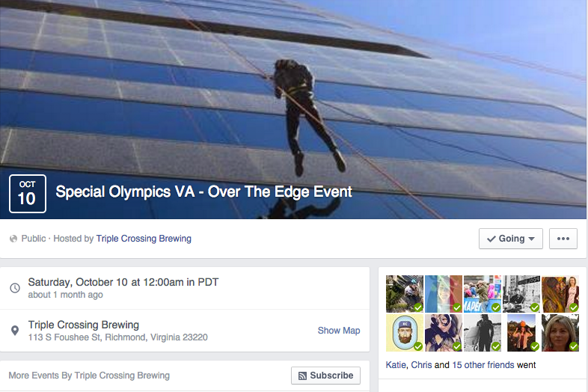Click the OCT 10 calendar date badge

(x=28, y=194)
